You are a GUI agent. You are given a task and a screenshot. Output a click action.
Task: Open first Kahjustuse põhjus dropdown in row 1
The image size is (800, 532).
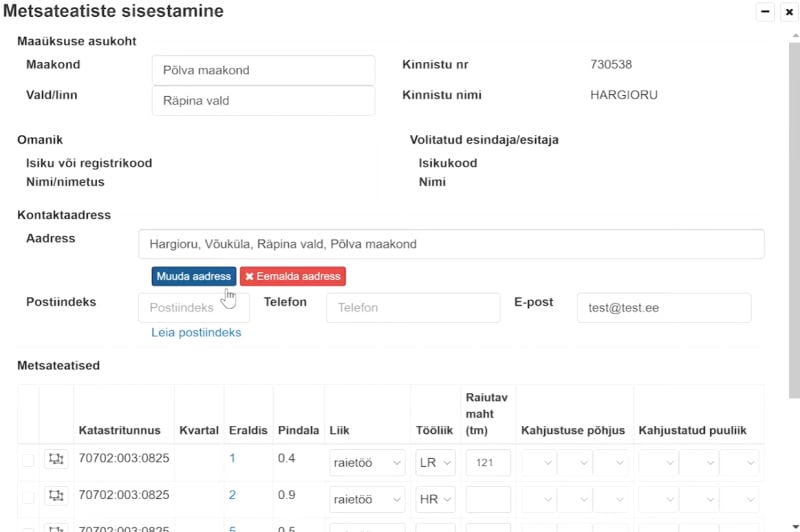point(536,463)
